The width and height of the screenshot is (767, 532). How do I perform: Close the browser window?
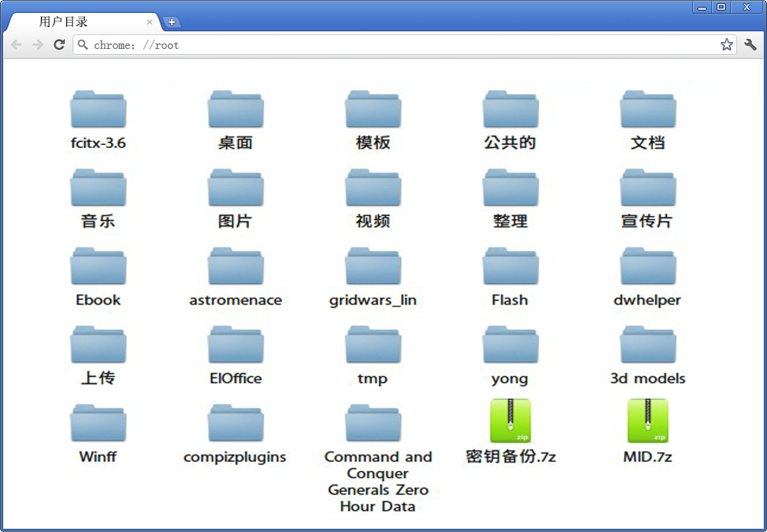pyautogui.click(x=747, y=7)
